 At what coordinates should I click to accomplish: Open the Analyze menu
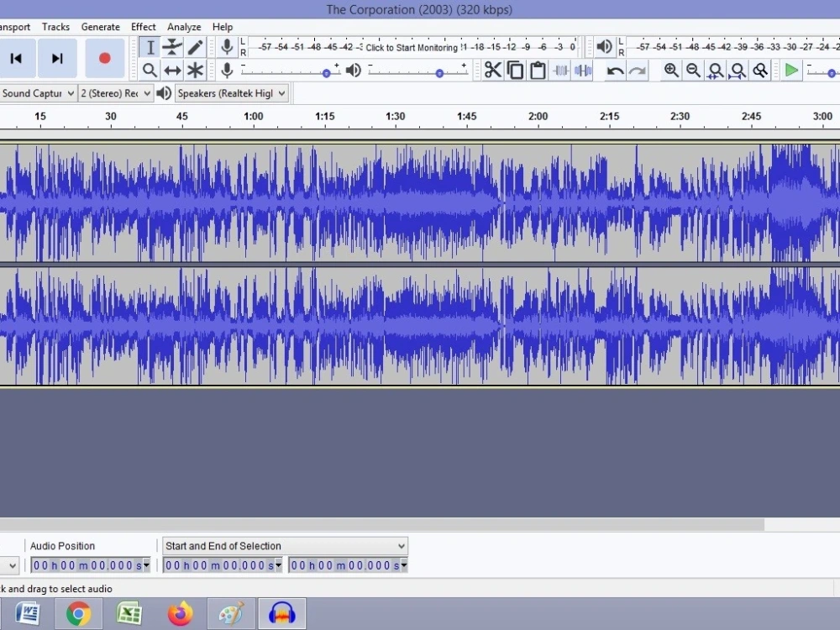184,27
